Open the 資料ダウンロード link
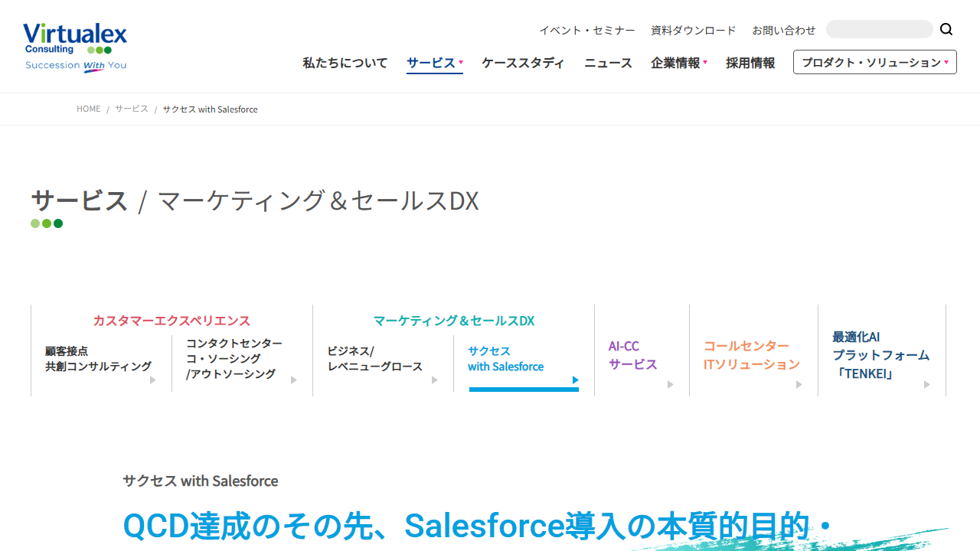The image size is (980, 551). click(x=694, y=31)
